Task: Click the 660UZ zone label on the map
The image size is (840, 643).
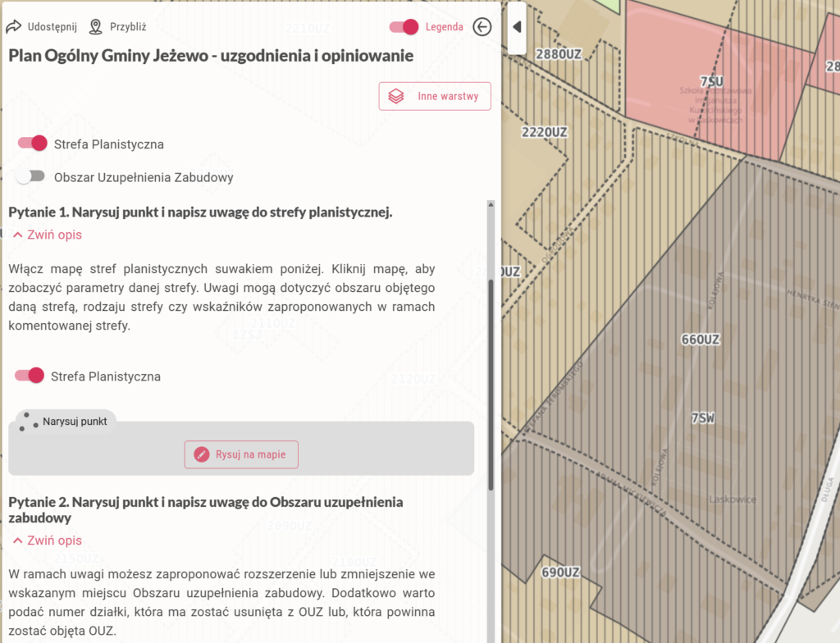Action: [701, 340]
